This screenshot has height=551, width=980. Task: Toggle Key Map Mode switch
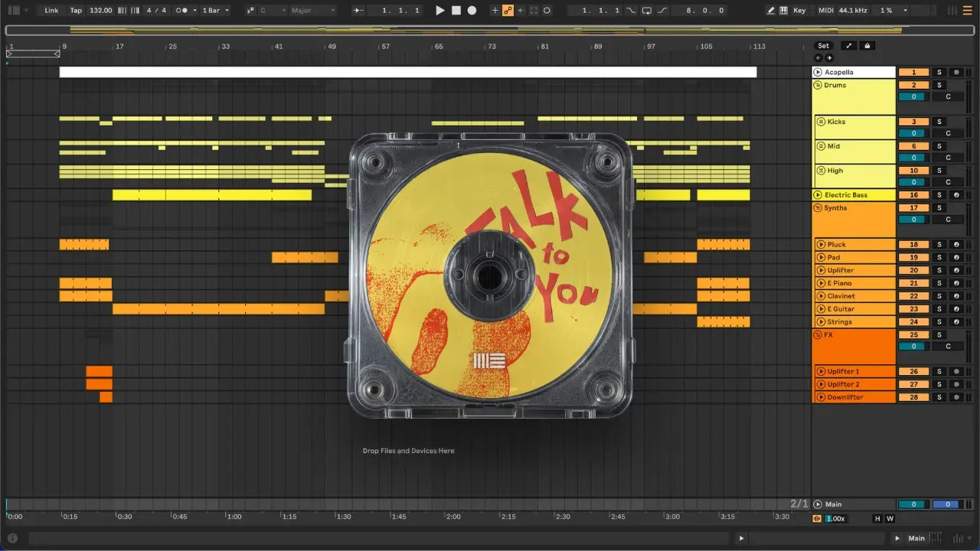pos(799,11)
